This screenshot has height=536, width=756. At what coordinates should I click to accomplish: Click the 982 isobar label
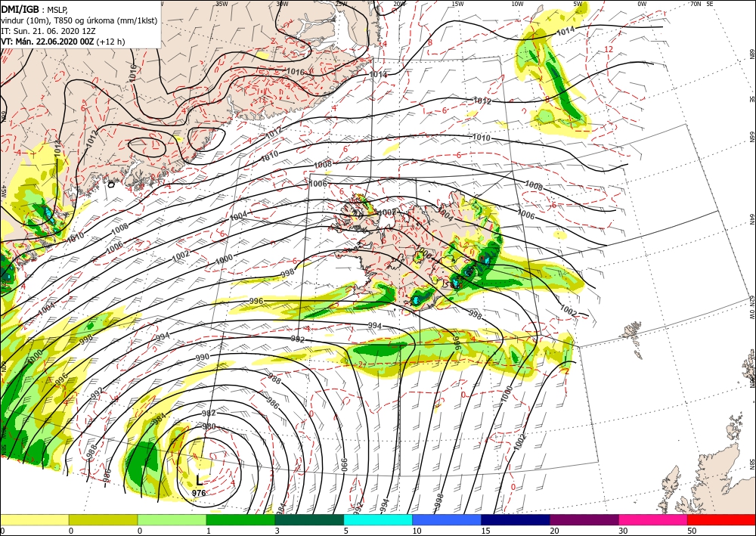(x=209, y=414)
